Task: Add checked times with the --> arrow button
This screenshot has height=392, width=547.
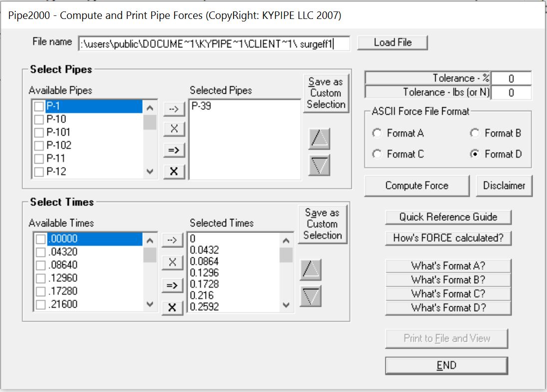Action: [x=172, y=240]
